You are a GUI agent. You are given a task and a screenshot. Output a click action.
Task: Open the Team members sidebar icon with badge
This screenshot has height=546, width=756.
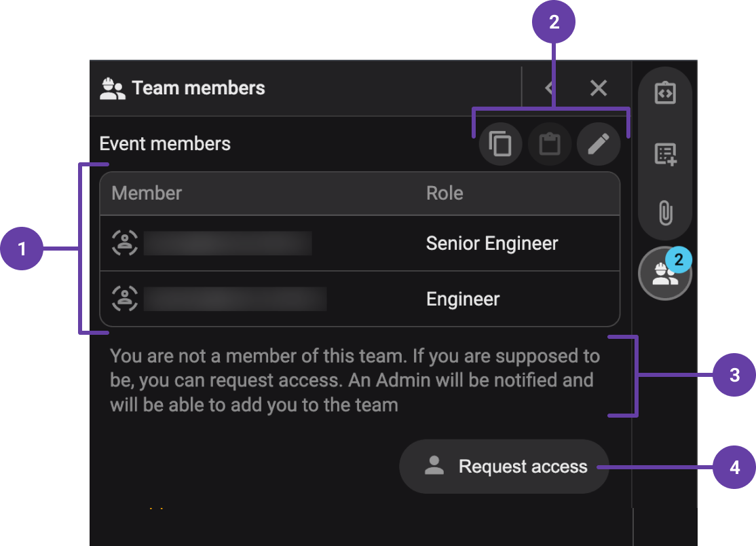coord(663,273)
